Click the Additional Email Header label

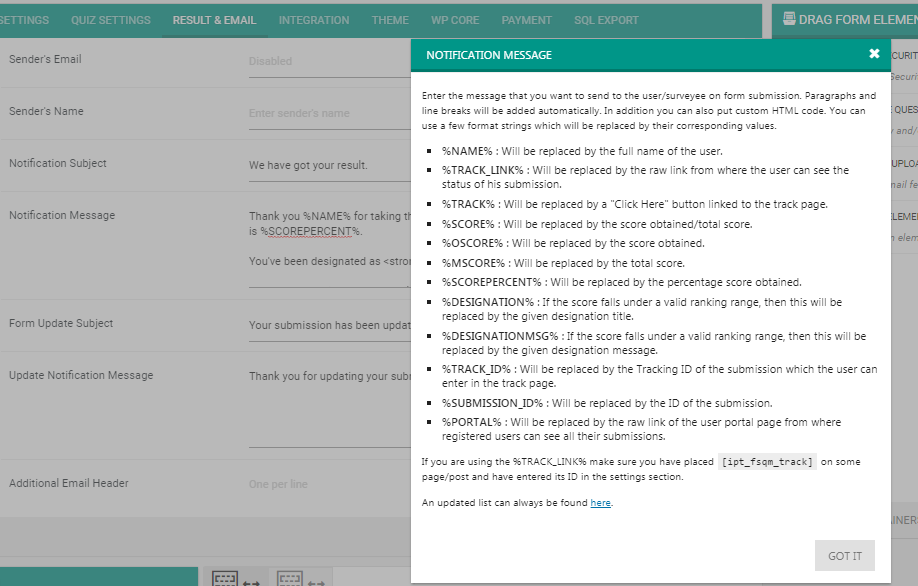[68, 483]
